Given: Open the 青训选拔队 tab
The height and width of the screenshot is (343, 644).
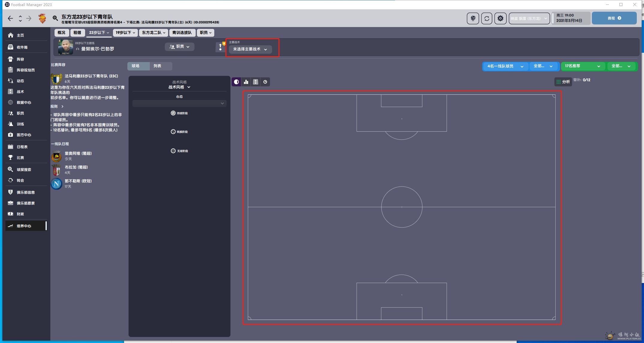Looking at the screenshot, I should click(182, 33).
